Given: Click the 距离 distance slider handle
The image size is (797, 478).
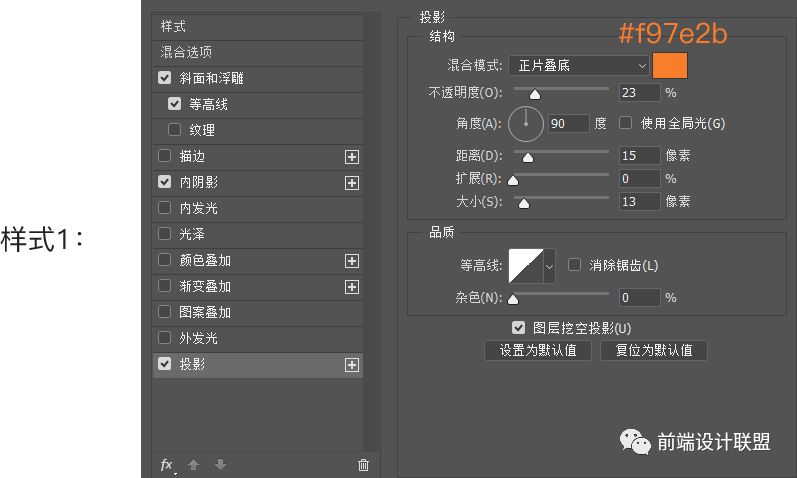Looking at the screenshot, I should click(x=528, y=158).
